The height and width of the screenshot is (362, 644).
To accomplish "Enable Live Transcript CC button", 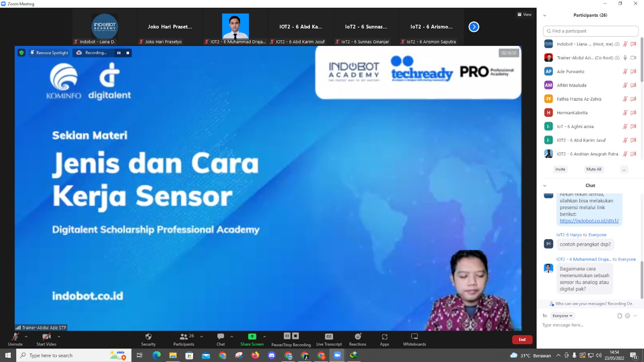I will (x=329, y=339).
